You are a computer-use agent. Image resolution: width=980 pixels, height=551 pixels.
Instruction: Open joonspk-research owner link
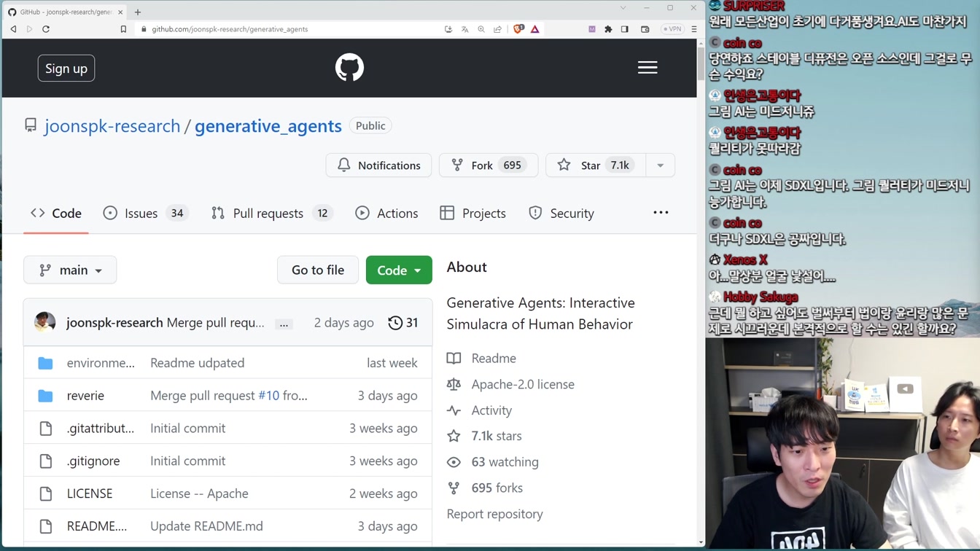[112, 126]
